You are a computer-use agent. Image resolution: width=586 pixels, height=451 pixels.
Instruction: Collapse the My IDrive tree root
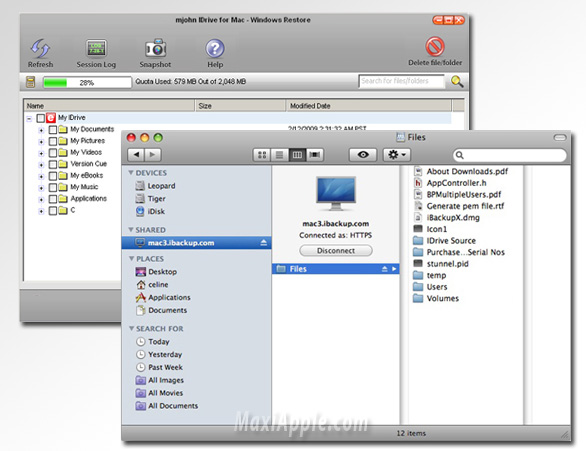29,119
